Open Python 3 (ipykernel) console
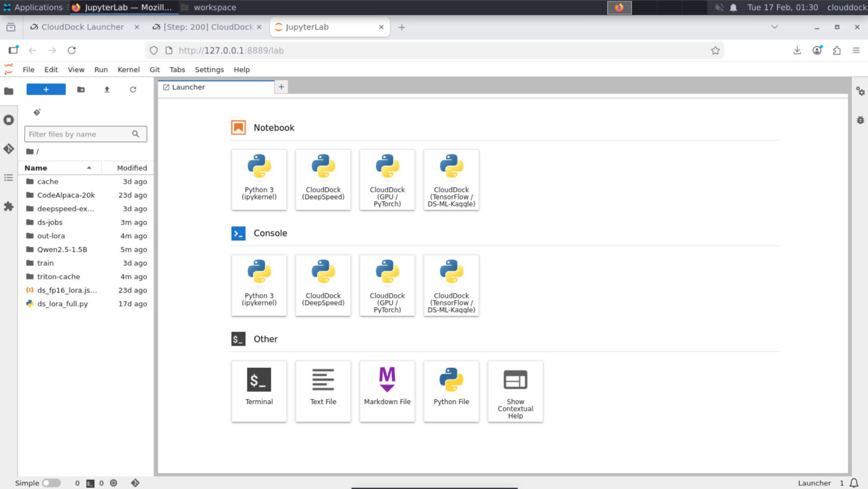This screenshot has height=489, width=868. point(259,285)
